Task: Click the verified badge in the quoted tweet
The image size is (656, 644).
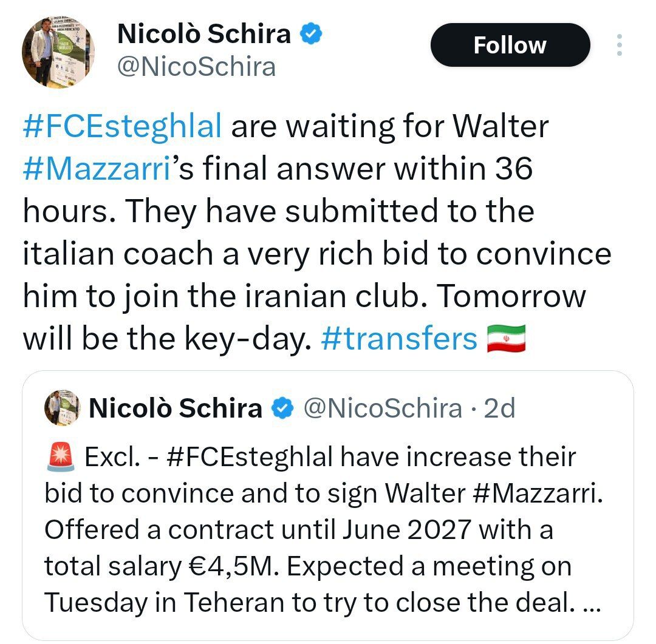Action: pos(282,409)
